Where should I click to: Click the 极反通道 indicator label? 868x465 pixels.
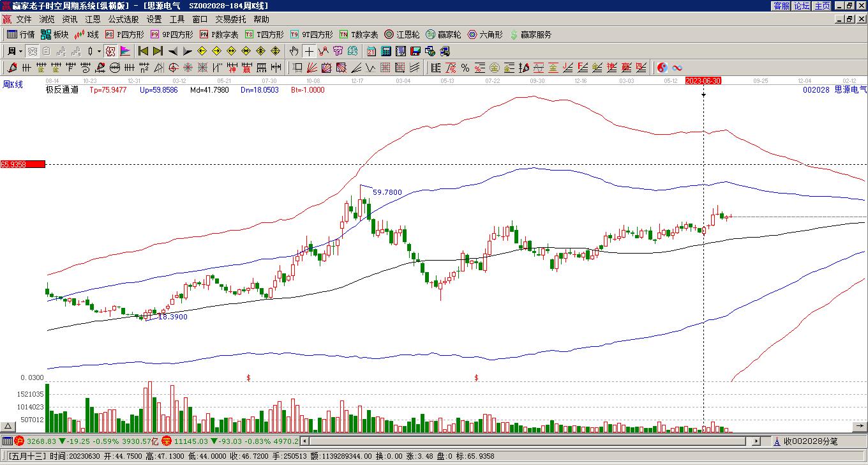[x=62, y=90]
